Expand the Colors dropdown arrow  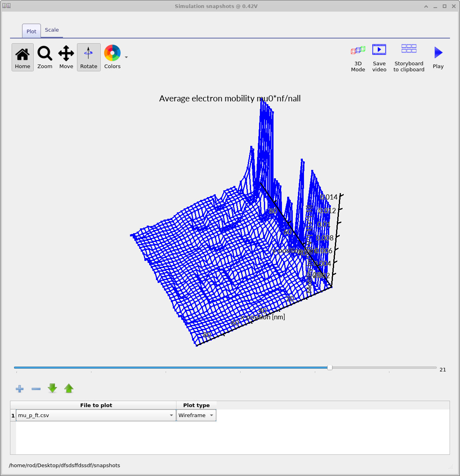[126, 57]
